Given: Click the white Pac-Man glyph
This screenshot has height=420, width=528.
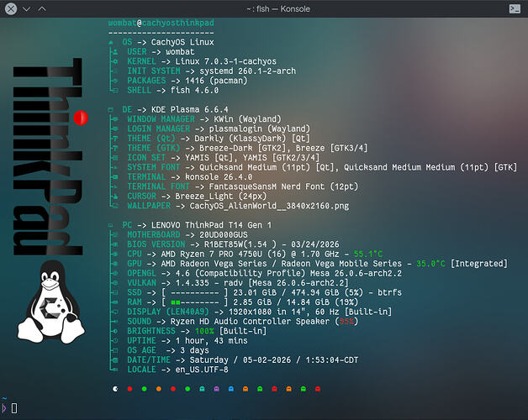Looking at the screenshot, I should point(115,389).
